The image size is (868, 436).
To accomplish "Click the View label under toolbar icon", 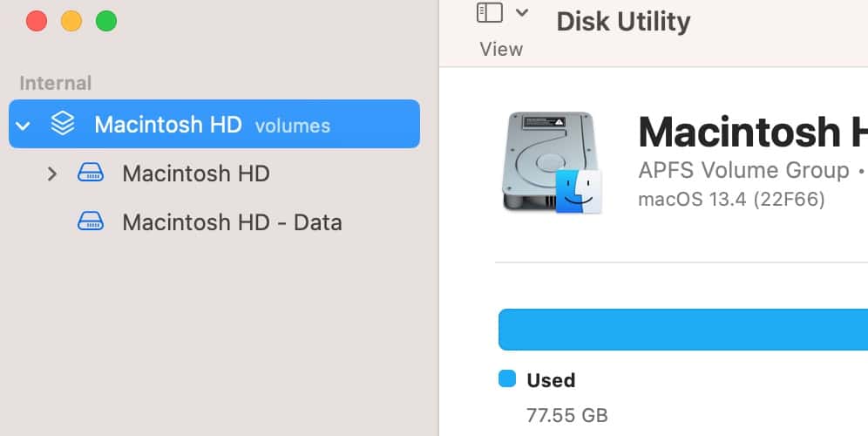I will 501,50.
